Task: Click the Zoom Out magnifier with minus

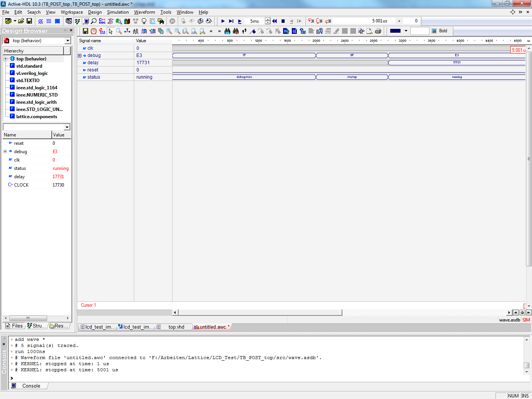Action: click(x=177, y=31)
